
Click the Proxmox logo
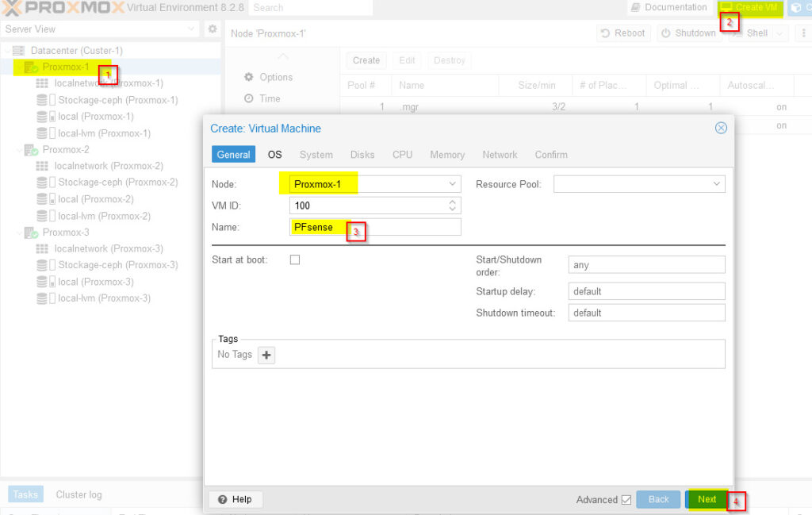63,8
